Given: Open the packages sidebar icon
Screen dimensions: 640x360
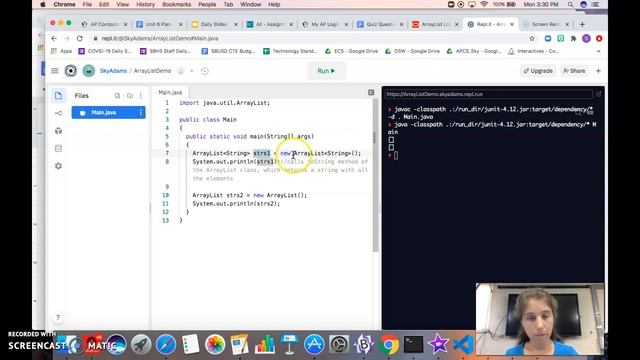Looking at the screenshot, I should (x=58, y=131).
